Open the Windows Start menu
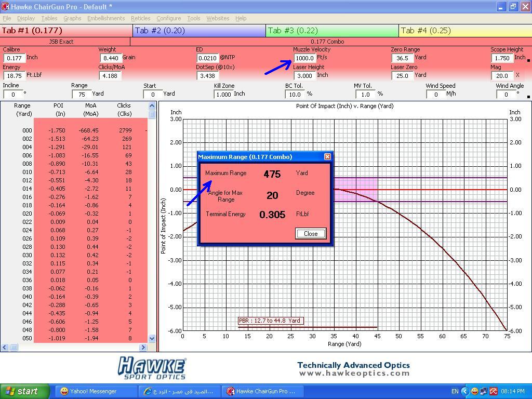This screenshot has height=399, width=532. [25, 391]
